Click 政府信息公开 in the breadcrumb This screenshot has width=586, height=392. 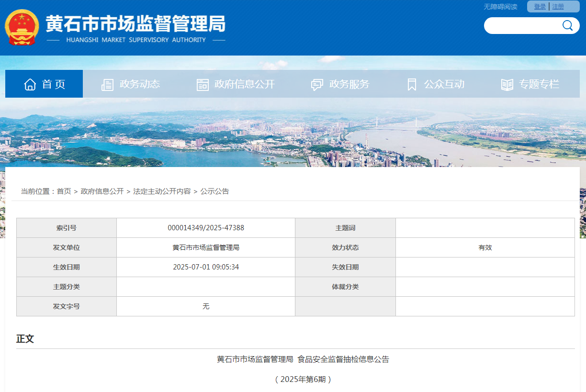(x=102, y=191)
